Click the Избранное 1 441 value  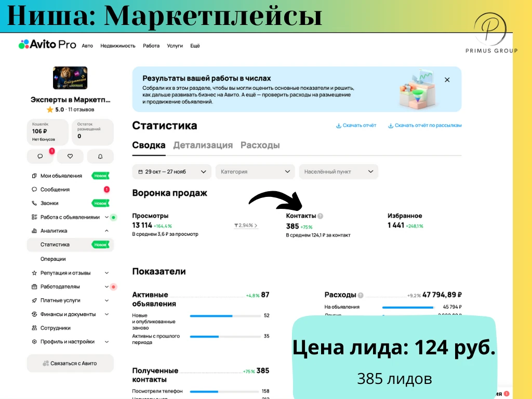[x=396, y=225]
